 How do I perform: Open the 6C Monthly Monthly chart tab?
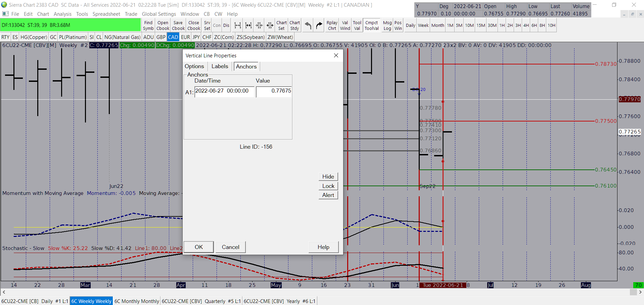click(137, 301)
